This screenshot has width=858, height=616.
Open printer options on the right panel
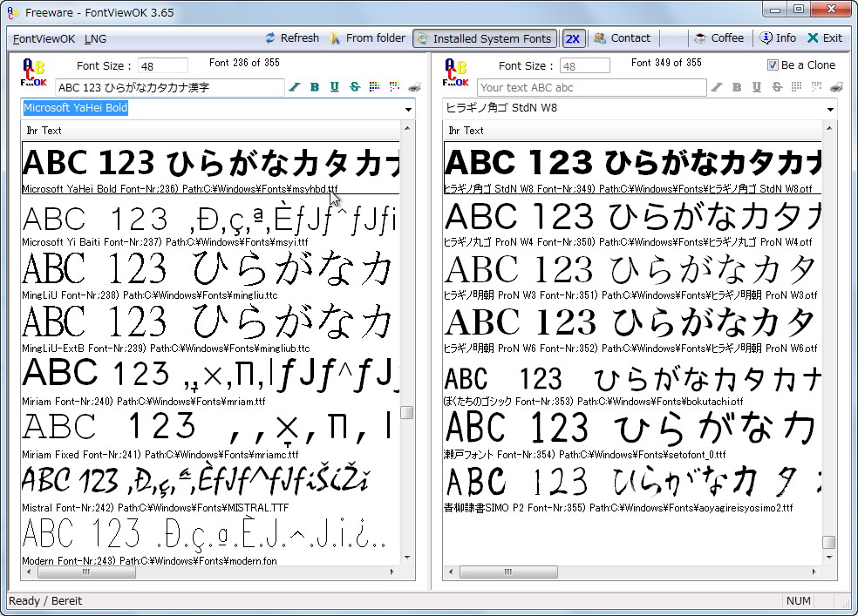(x=834, y=87)
